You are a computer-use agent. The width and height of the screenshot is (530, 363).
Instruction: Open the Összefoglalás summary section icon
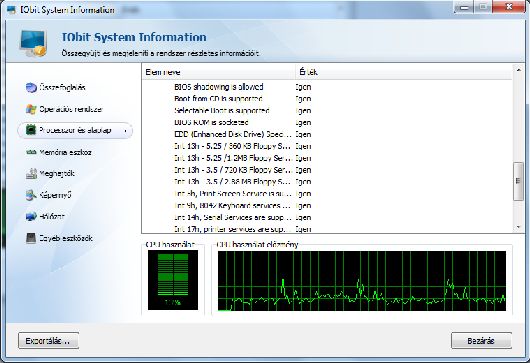click(x=31, y=88)
